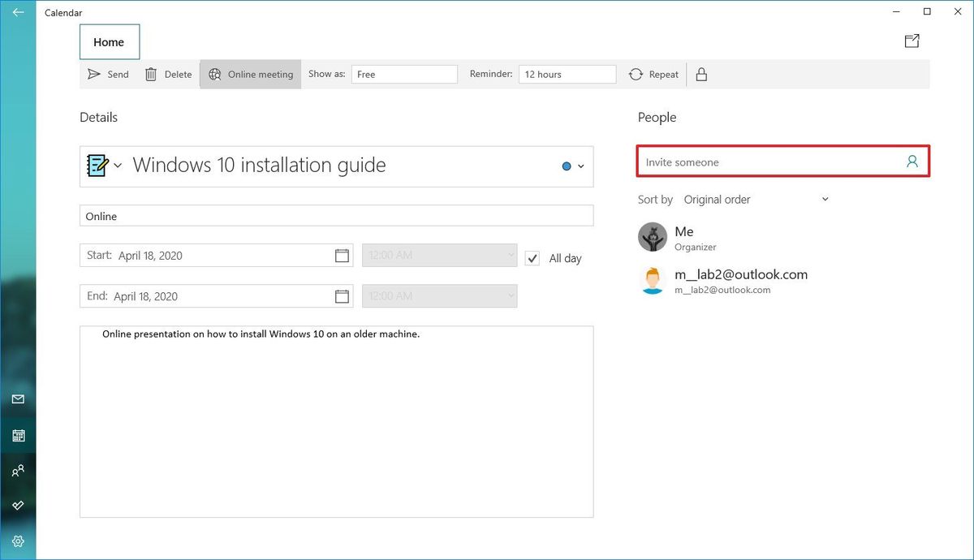Viewport: 974px width, 560px height.
Task: Open the blue calendar color picker
Action: pos(572,166)
